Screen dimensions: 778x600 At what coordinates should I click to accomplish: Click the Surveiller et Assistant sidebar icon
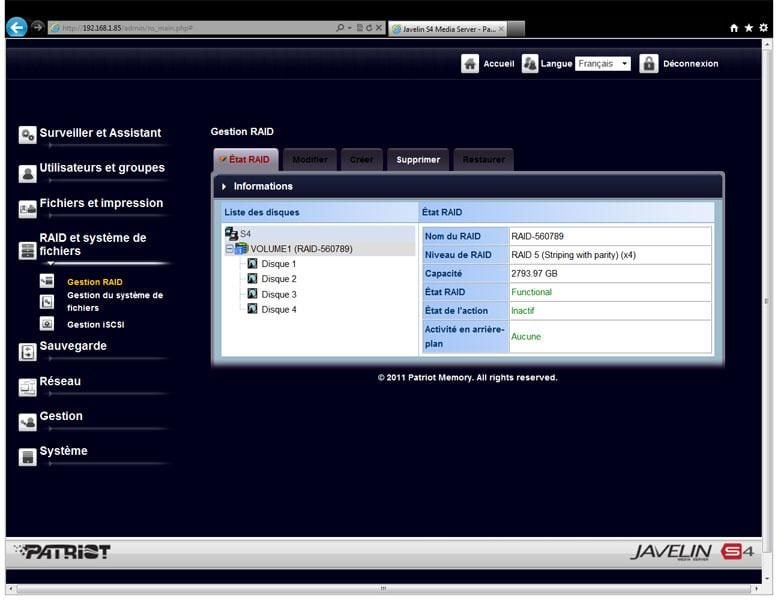pos(28,135)
